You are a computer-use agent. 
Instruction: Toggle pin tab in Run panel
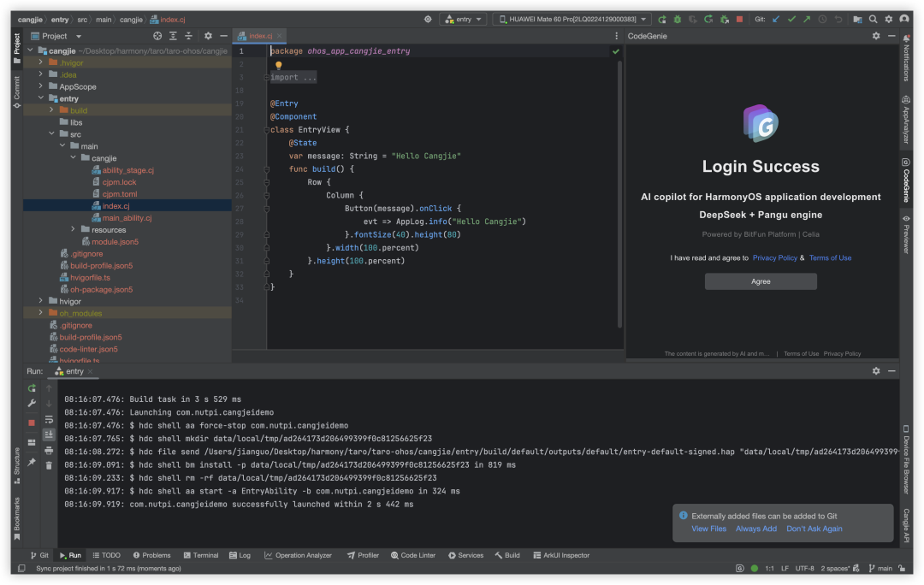pos(32,462)
